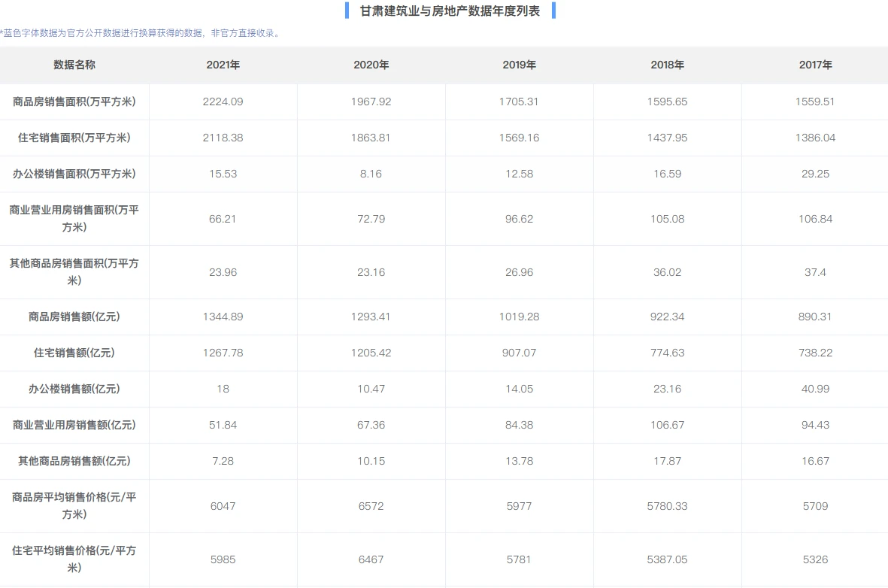
Task: Select the 5387.05 residential price cell
Action: [667, 559]
